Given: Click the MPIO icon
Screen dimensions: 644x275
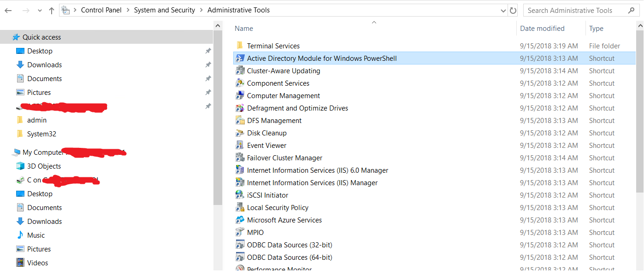Looking at the screenshot, I should click(x=240, y=232).
